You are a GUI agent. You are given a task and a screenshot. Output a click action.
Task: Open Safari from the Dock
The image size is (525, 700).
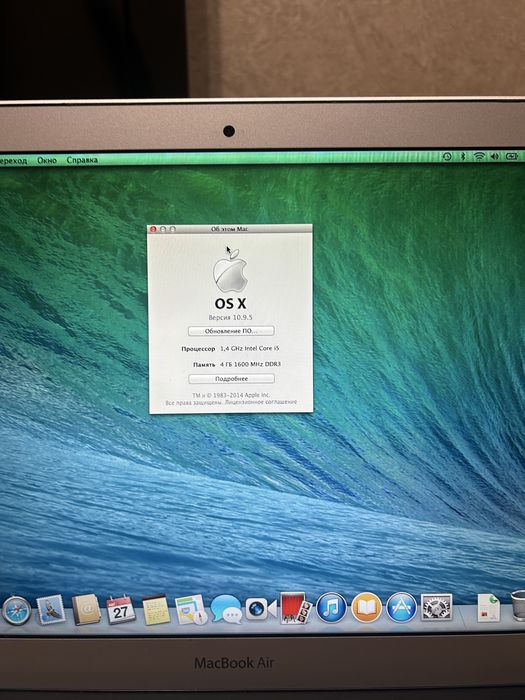click(17, 610)
